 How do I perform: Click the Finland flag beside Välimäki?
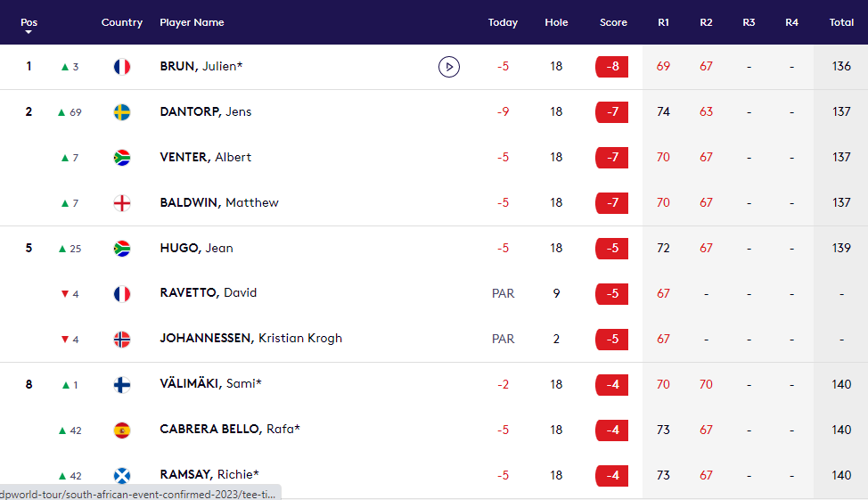(x=122, y=385)
